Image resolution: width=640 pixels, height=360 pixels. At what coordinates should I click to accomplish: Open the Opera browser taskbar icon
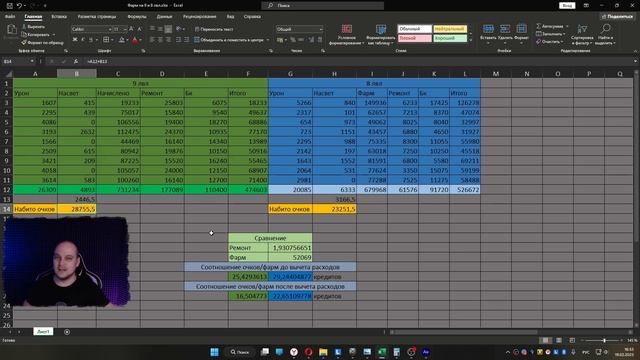(309, 352)
